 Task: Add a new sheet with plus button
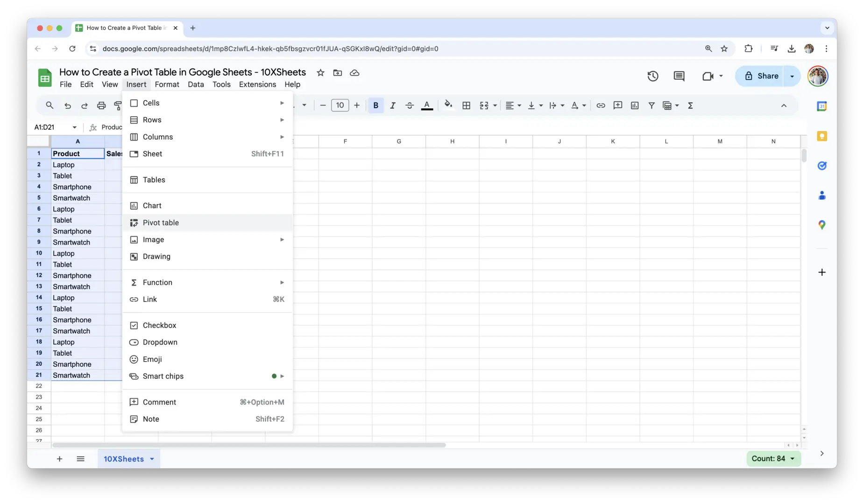point(59,459)
